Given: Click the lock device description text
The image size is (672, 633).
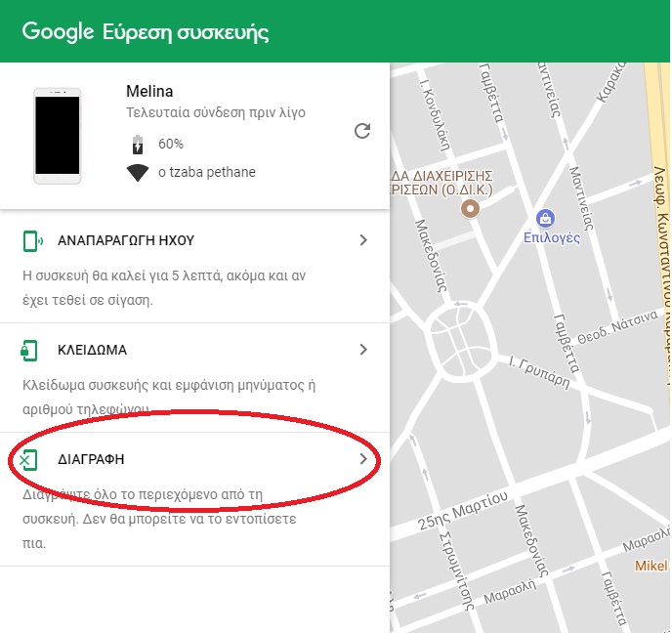Looking at the screenshot, I should [x=168, y=397].
